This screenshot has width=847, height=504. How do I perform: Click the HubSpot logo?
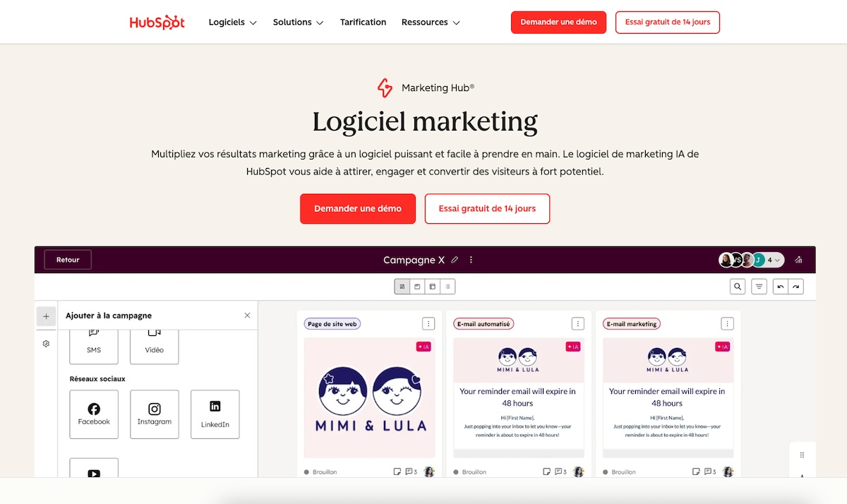[157, 22]
